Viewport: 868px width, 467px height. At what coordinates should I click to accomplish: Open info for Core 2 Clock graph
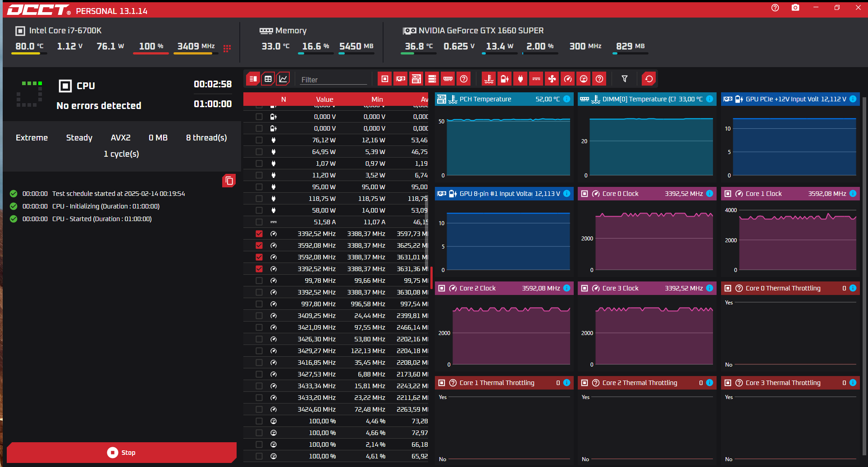click(x=567, y=288)
